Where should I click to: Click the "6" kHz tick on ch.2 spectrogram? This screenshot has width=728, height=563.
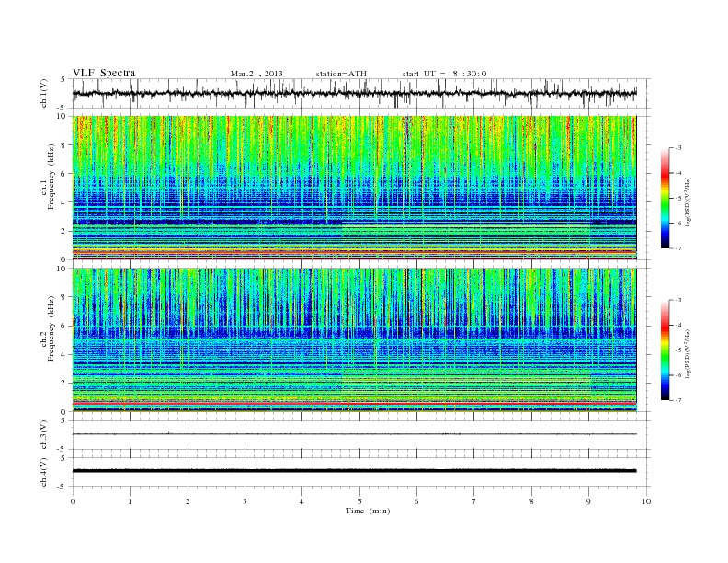coord(63,326)
